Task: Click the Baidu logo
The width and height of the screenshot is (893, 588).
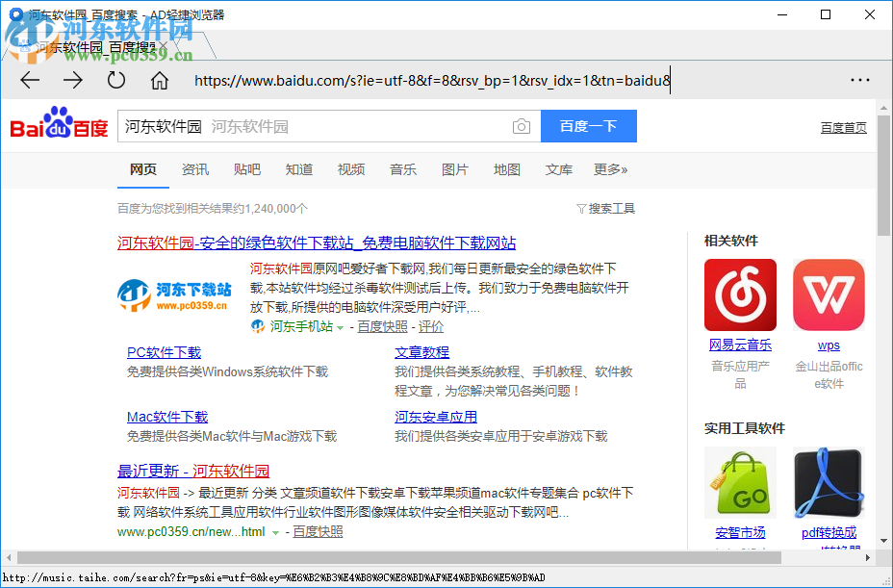Action: tap(60, 123)
